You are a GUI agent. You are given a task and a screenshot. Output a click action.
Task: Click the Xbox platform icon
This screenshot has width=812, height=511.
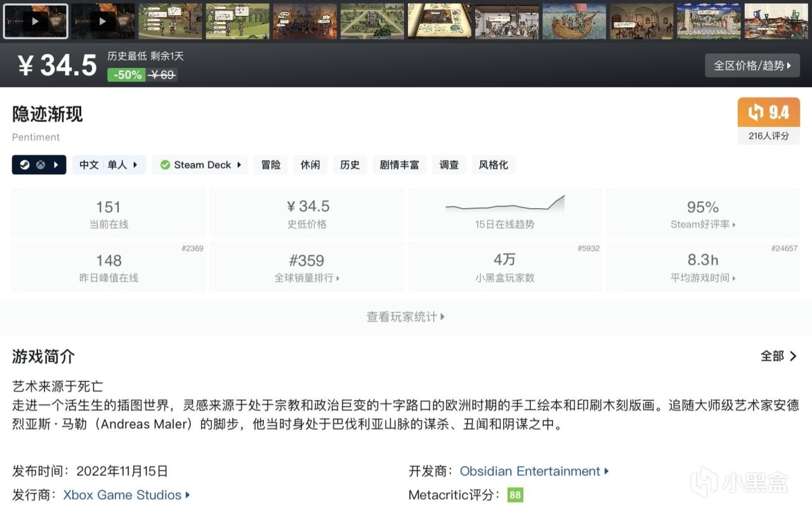(x=40, y=165)
